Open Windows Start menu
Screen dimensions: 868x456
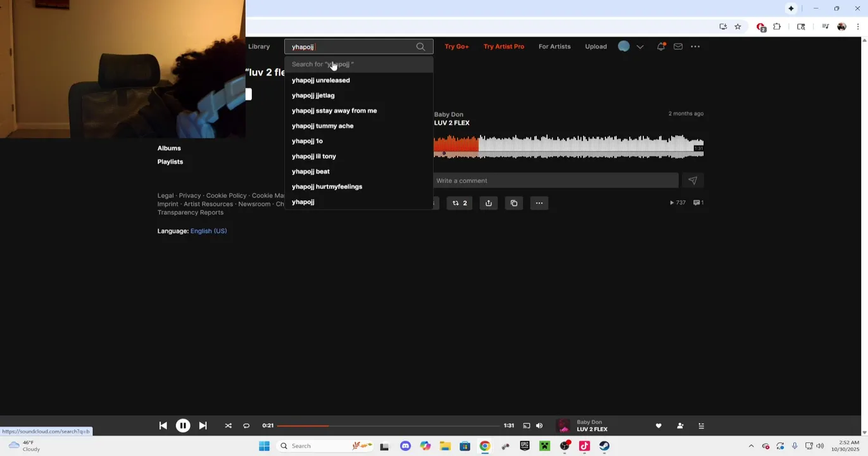[x=265, y=446]
